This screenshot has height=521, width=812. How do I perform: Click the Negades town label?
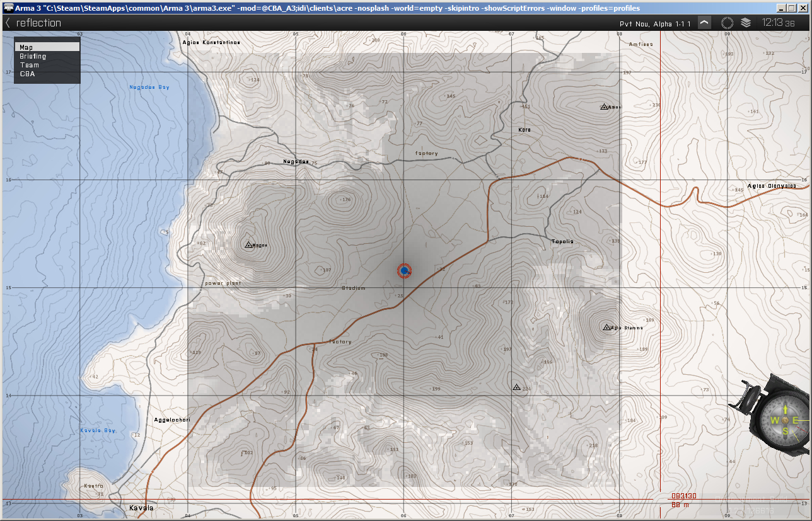click(296, 161)
